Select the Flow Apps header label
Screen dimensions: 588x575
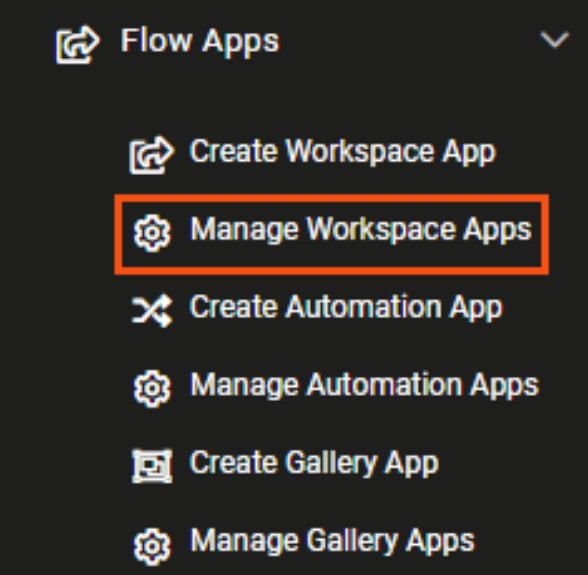200,42
